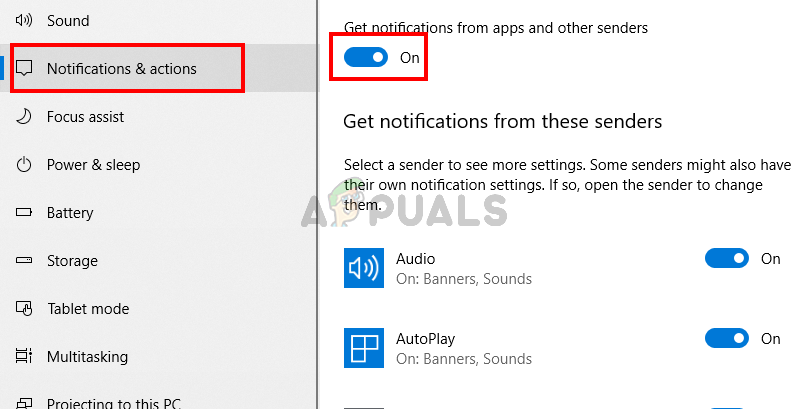Image resolution: width=812 pixels, height=409 pixels.
Task: Click AutoPlay's 'On: Banners, Sounds' status text
Action: tap(464, 359)
